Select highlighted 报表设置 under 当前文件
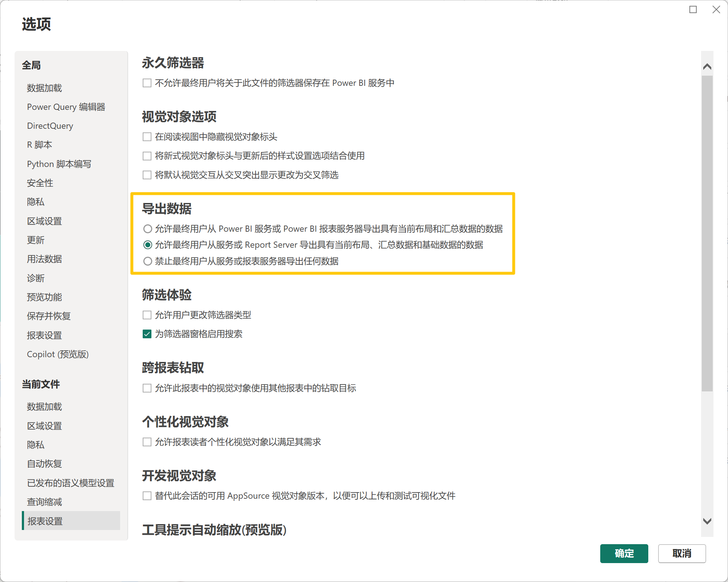This screenshot has height=582, width=728. 71,521
